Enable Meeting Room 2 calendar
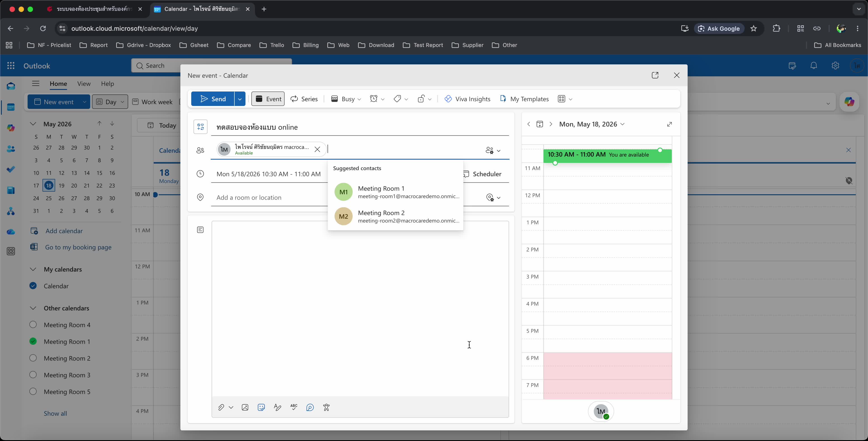868x441 pixels. [x=33, y=358]
